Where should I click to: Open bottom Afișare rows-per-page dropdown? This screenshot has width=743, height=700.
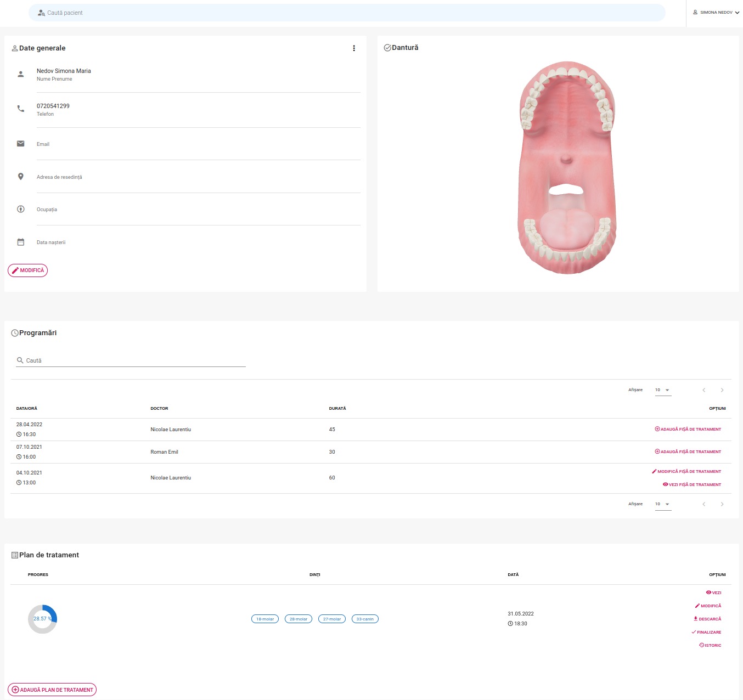663,504
